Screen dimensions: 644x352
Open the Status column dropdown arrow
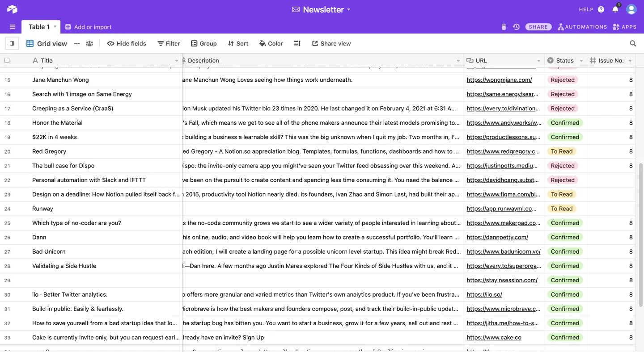581,61
